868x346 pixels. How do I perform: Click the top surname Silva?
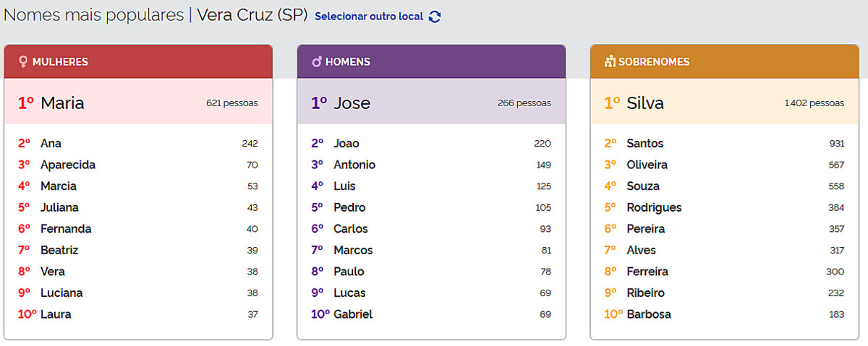645,103
